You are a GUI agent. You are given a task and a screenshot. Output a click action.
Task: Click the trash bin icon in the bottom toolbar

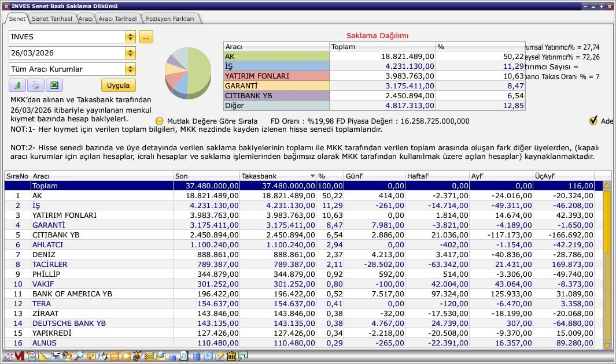tap(231, 356)
